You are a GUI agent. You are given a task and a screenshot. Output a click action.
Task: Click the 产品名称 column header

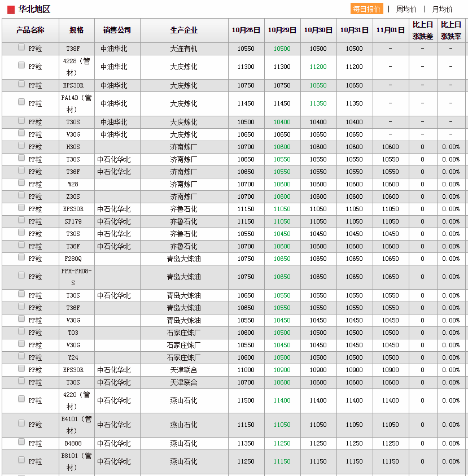click(x=30, y=30)
